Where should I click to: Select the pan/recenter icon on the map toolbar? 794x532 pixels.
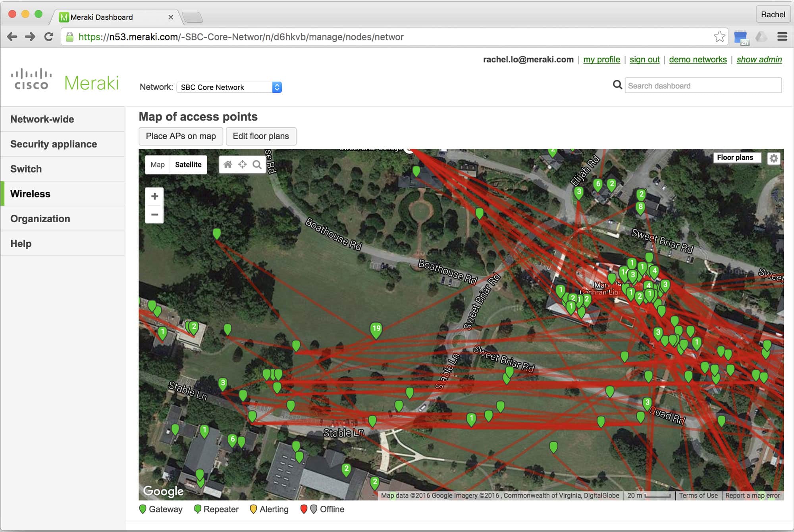(x=242, y=164)
